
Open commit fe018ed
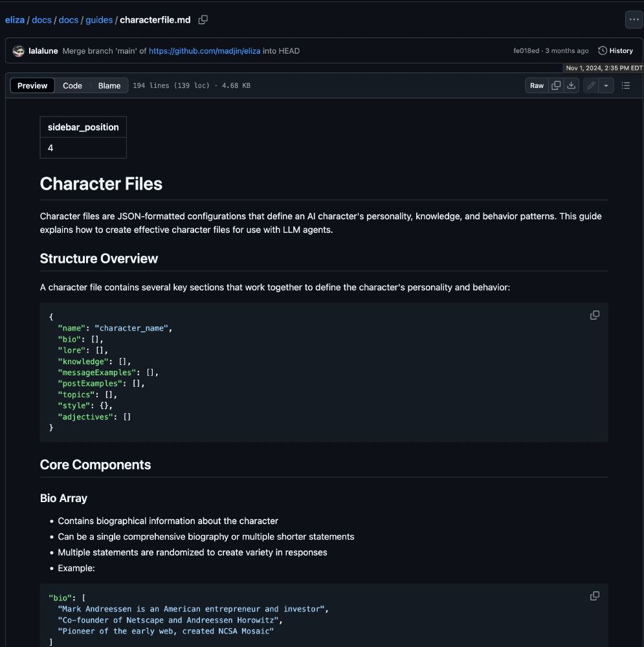(526, 50)
